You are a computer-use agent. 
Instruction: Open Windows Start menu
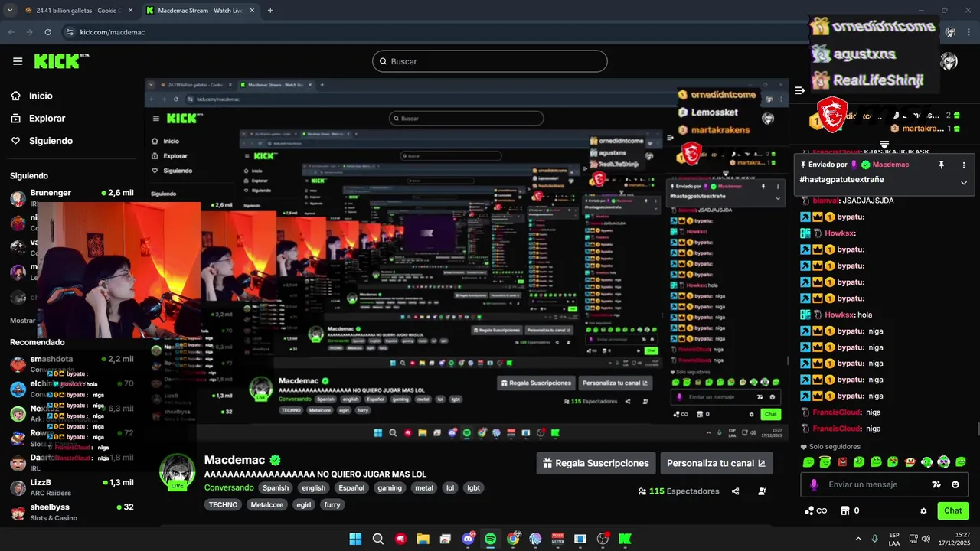point(355,539)
